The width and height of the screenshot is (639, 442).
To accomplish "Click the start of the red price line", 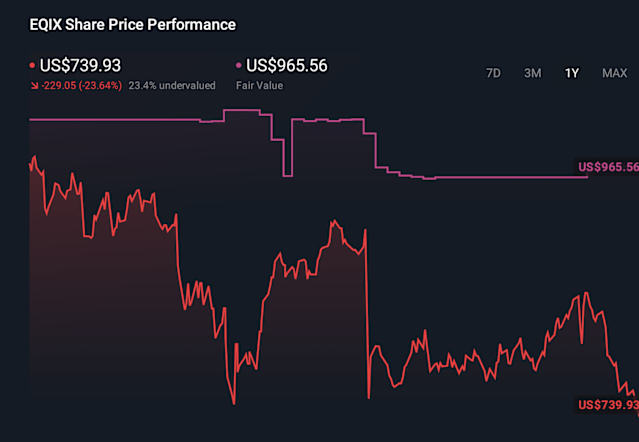I will pos(31,165).
